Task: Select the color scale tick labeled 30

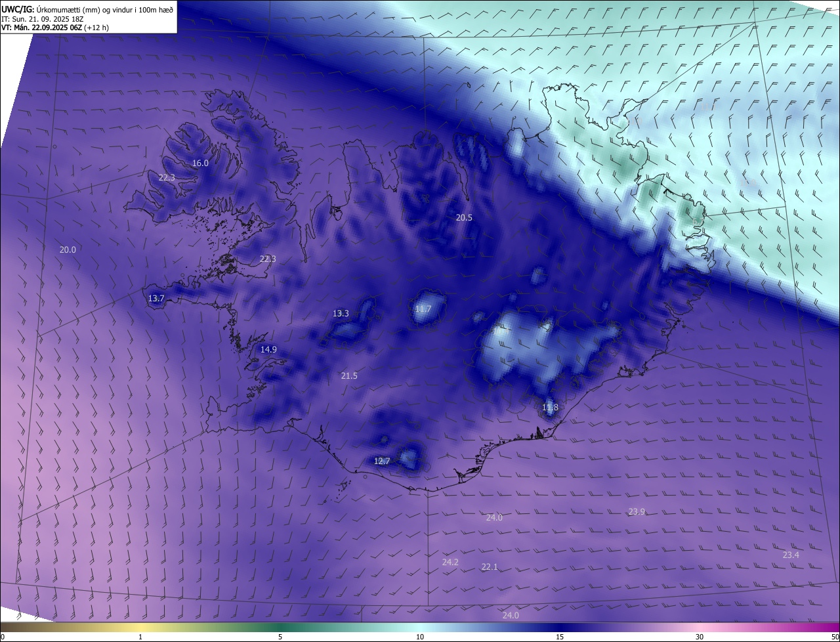Action: coord(700,637)
